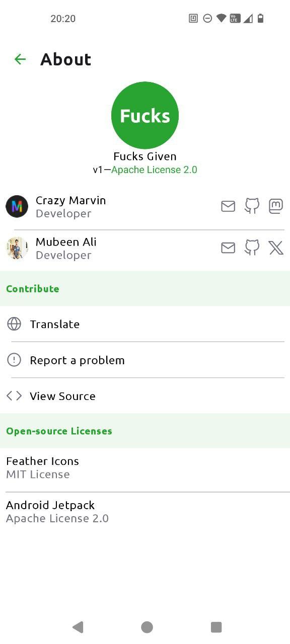The width and height of the screenshot is (290, 644).
Task: Open Android Jetpack license entry
Action: (145, 512)
